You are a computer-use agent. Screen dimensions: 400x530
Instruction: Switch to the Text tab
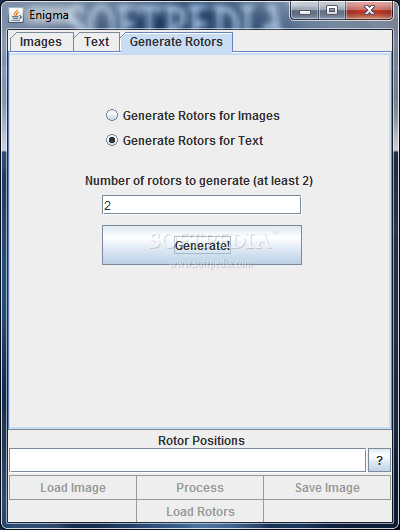pos(97,42)
